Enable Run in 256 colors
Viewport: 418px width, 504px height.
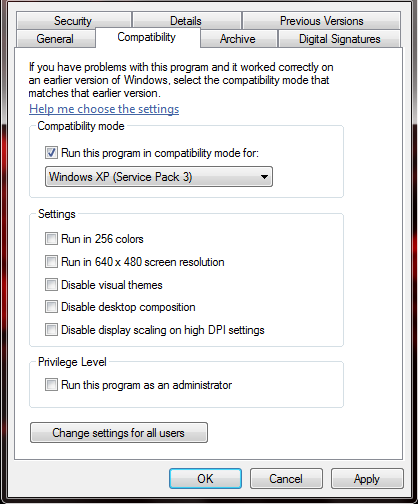coord(51,239)
